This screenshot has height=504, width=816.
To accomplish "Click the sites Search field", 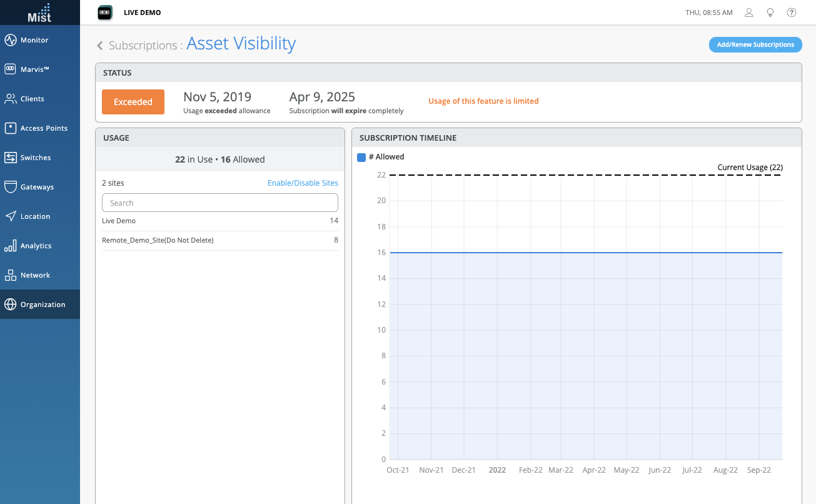I will 220,203.
